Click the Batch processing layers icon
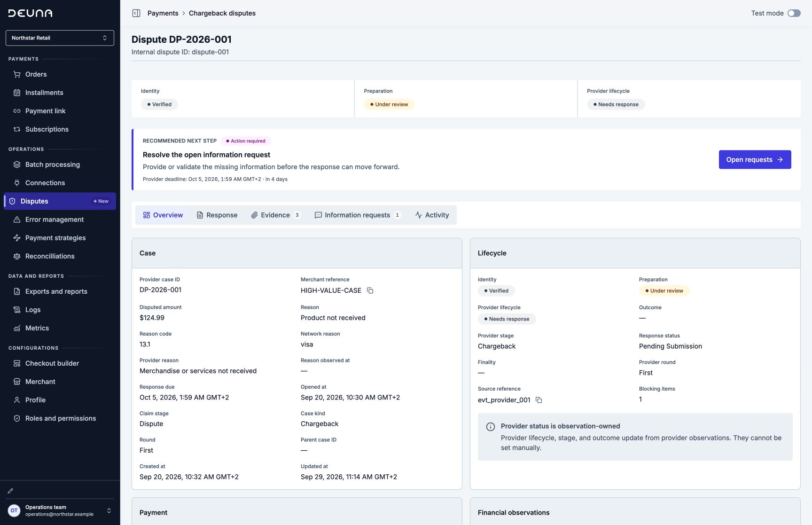 tap(17, 165)
